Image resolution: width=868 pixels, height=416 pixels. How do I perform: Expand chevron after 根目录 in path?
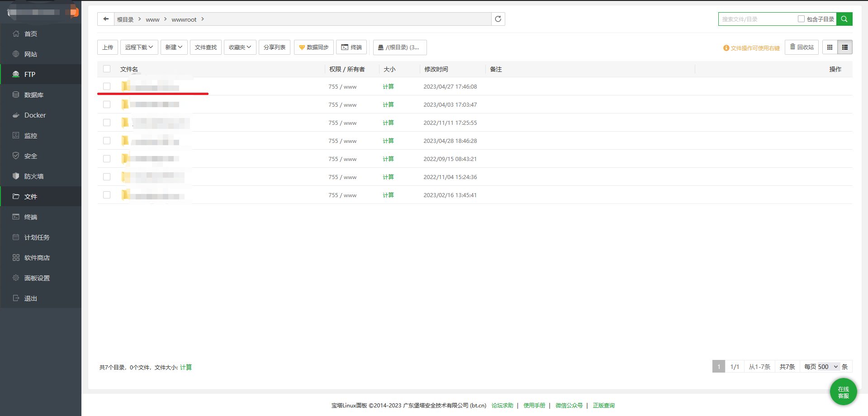click(140, 19)
